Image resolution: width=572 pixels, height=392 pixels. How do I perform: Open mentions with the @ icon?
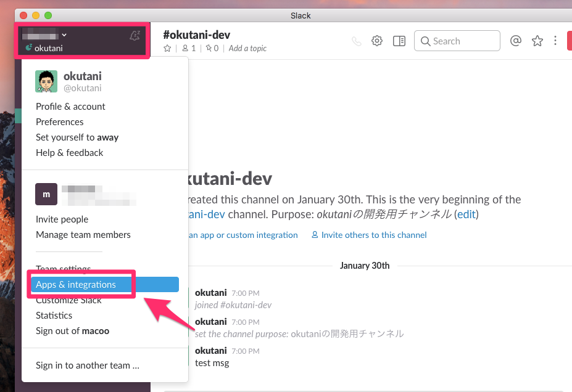[515, 41]
